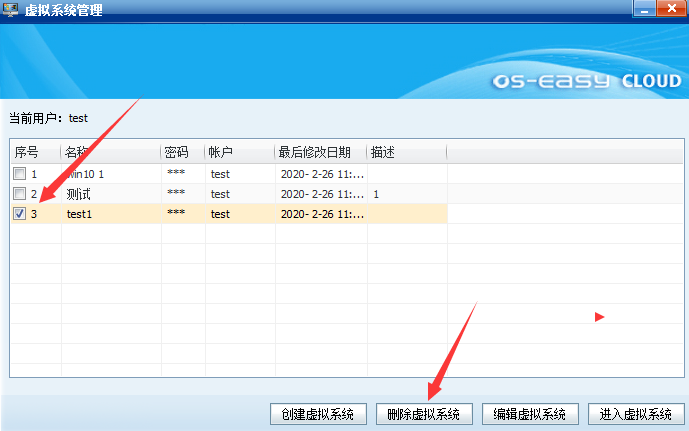Image resolution: width=689 pixels, height=431 pixels.
Task: Click the 描述 column header
Action: [405, 152]
